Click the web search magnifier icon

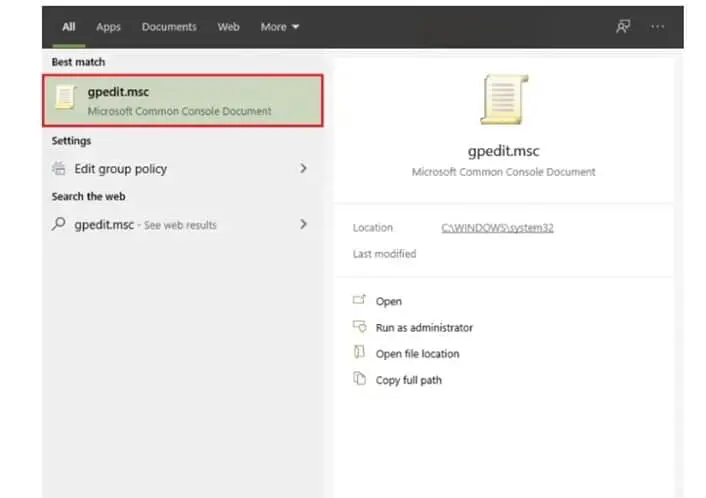(x=59, y=224)
